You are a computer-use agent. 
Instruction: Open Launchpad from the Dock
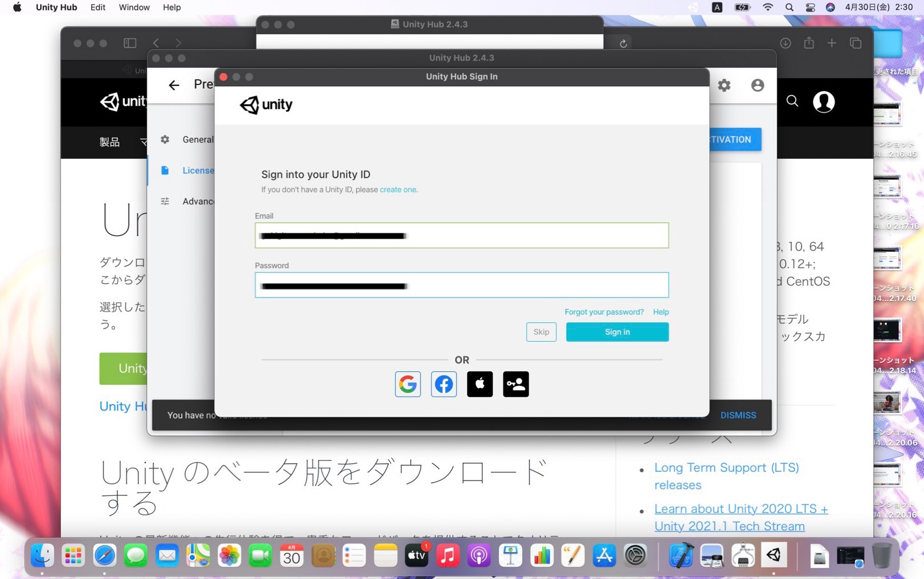click(x=73, y=555)
